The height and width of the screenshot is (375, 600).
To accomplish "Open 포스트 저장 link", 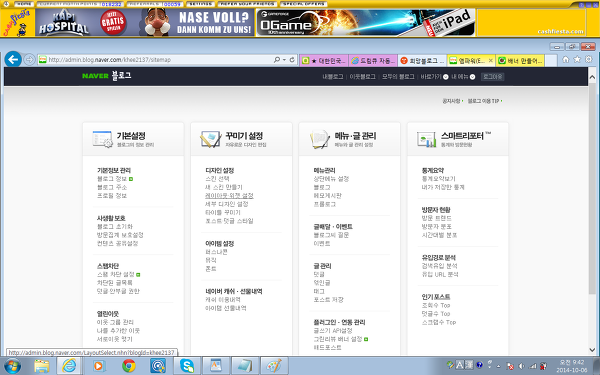I will tap(329, 300).
